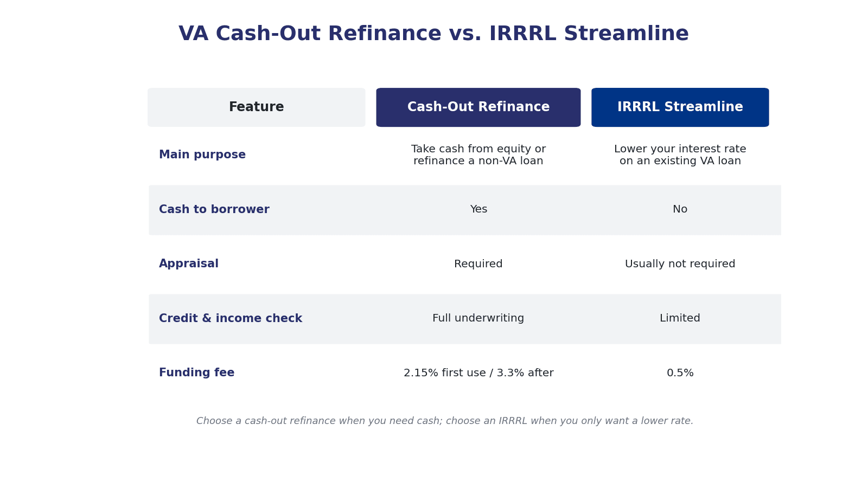The image size is (868, 488).
Task: Click the 'Cash to borrower' row label
Action: (x=214, y=210)
